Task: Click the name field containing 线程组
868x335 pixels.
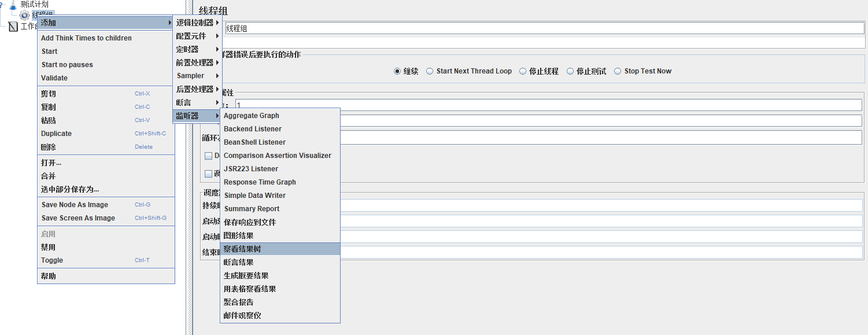Action: tap(545, 28)
